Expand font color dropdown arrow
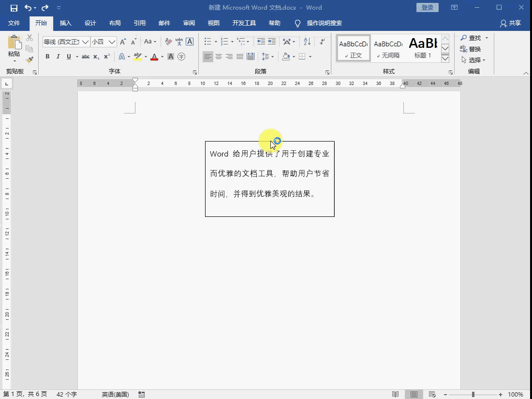532x399 pixels. click(162, 57)
